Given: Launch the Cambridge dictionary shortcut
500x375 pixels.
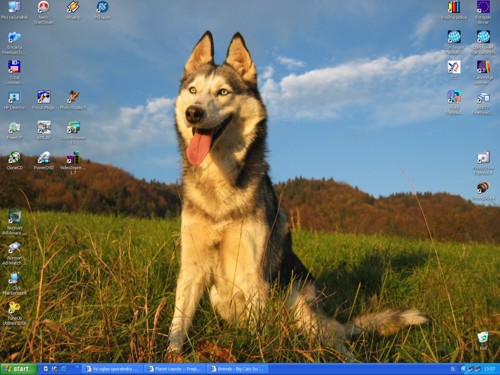Looking at the screenshot, I should [483, 67].
